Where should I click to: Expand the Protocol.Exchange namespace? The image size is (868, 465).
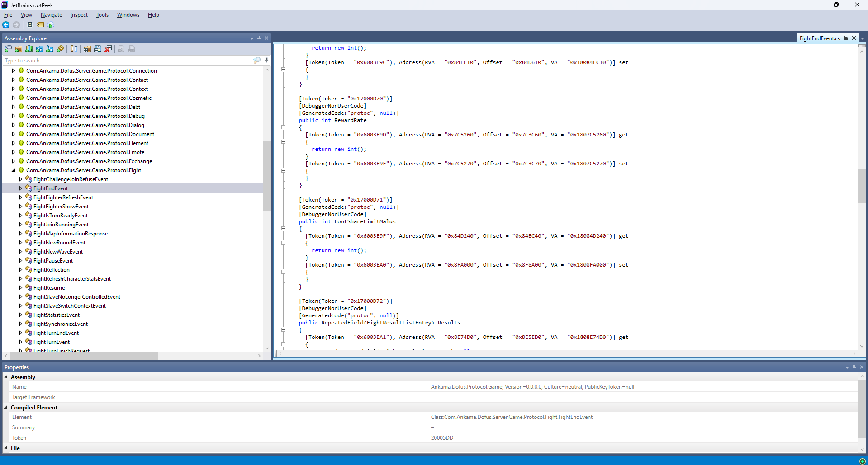(x=13, y=161)
